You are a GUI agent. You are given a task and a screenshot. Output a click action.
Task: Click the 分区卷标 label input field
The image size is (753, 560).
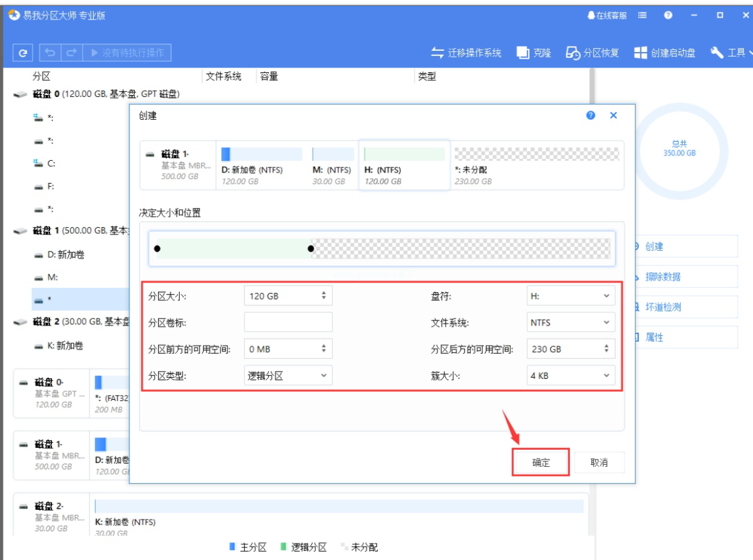[288, 322]
